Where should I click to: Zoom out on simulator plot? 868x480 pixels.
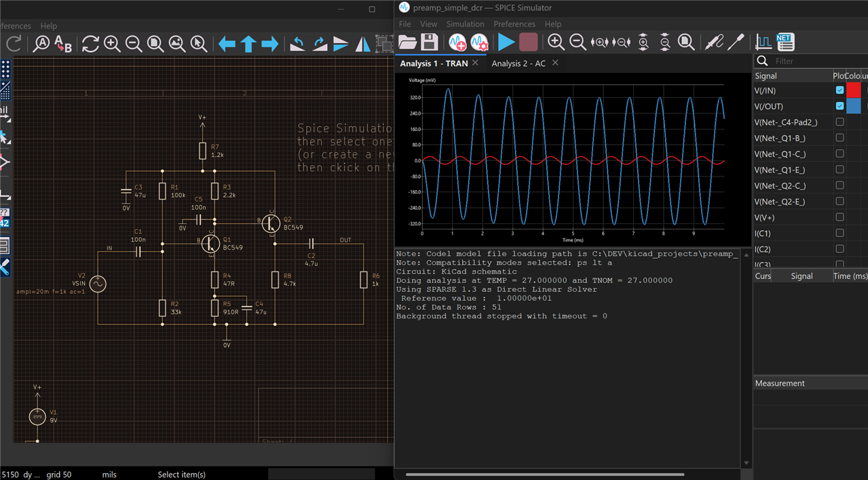click(578, 42)
